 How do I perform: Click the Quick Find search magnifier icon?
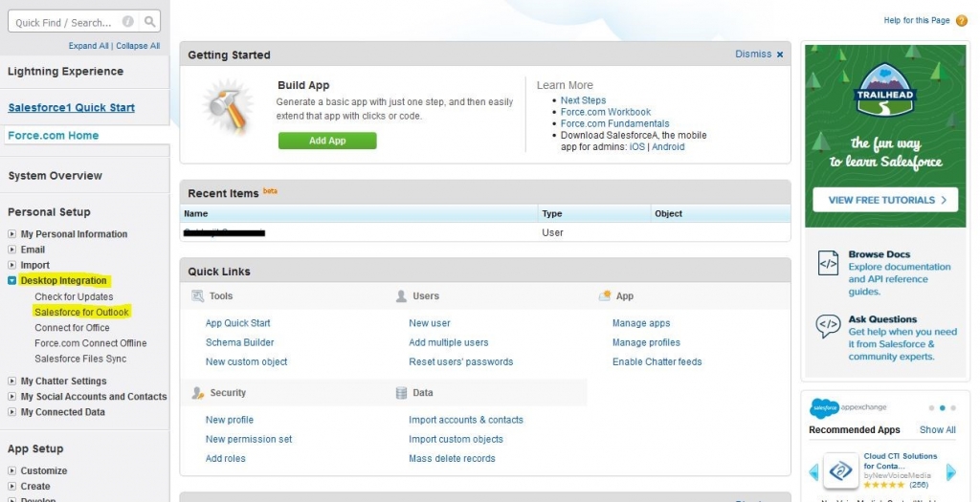pyautogui.click(x=149, y=22)
